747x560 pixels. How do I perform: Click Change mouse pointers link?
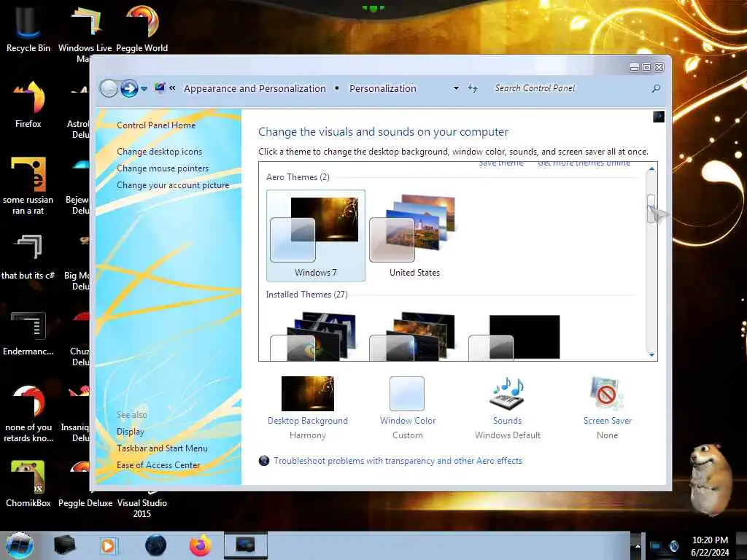pos(163,168)
